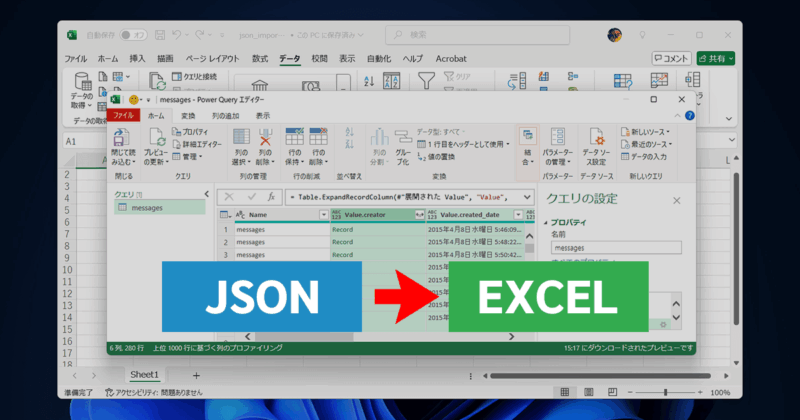Click 行の削除 (Remove Rows) icon
Viewport: 800px width, 420px height.
pos(318,137)
